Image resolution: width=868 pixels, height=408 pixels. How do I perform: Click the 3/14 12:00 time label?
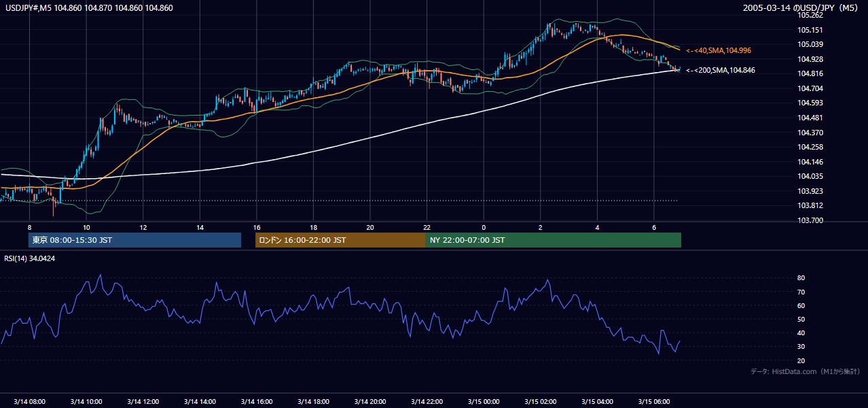[143, 401]
